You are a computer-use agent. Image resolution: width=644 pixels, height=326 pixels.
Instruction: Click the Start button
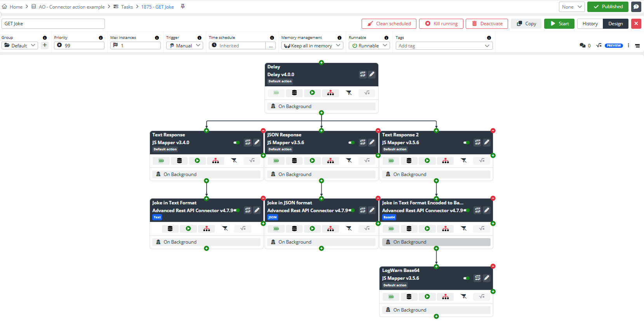coord(559,24)
